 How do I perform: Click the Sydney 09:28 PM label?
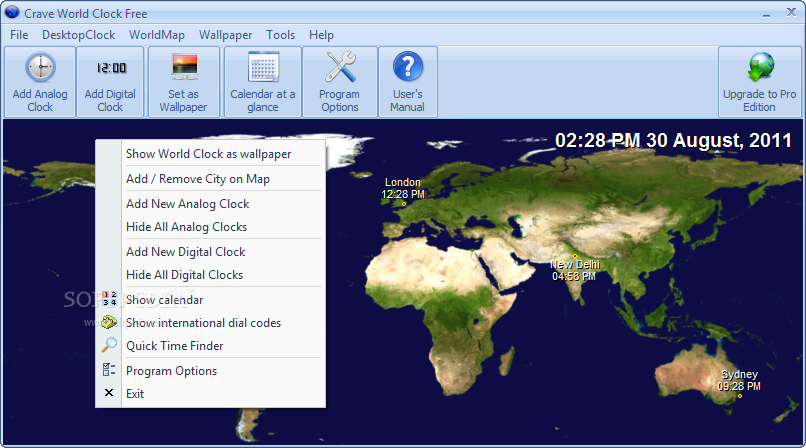click(x=739, y=380)
